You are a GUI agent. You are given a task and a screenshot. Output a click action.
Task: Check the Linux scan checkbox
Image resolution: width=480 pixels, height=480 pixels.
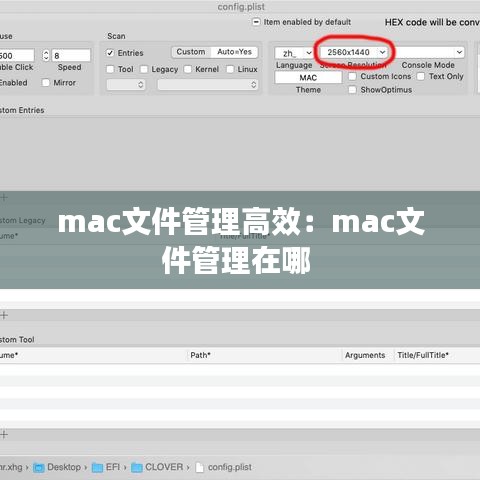click(230, 69)
